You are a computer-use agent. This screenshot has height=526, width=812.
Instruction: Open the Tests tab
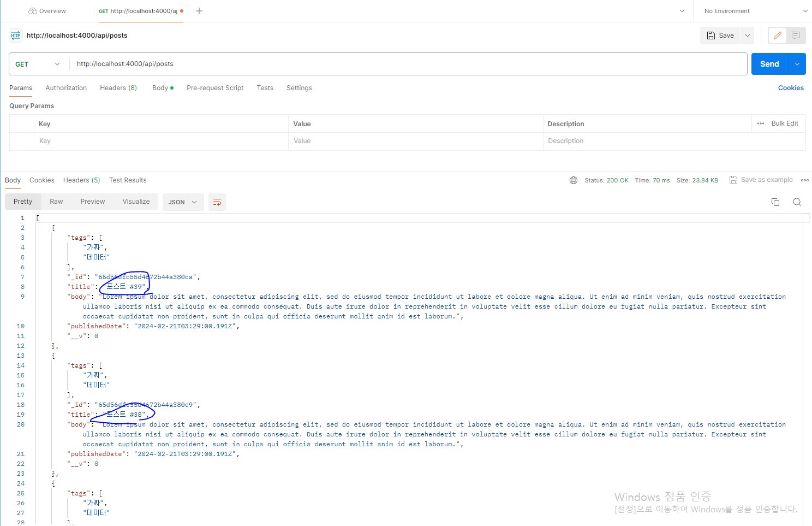click(265, 88)
